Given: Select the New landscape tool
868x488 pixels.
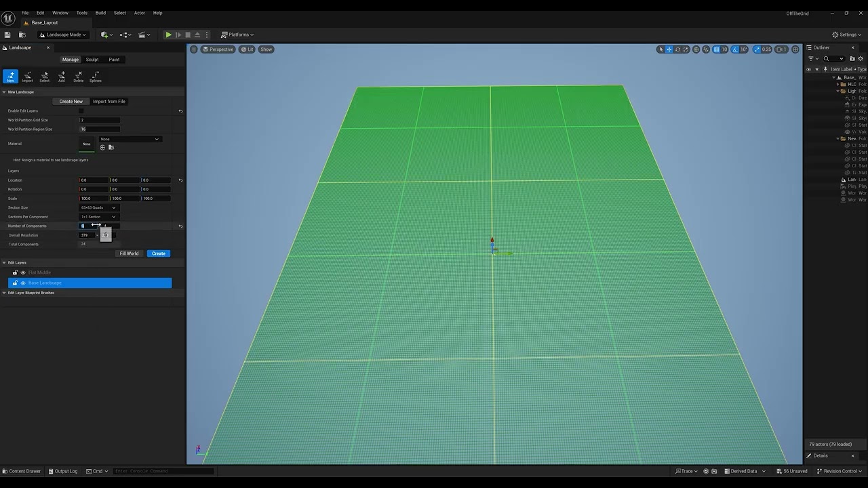Looking at the screenshot, I should click(10, 77).
